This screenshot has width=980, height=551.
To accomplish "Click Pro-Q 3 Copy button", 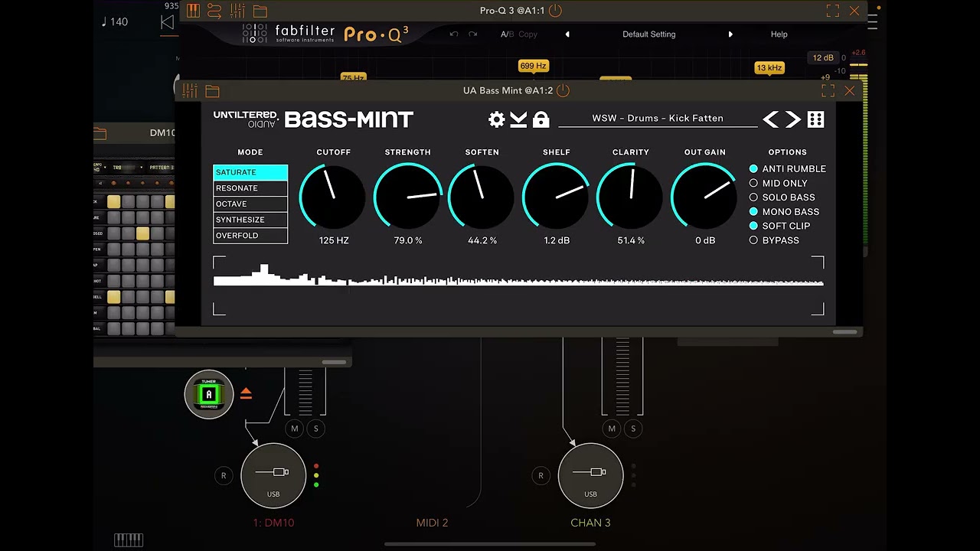I will coord(528,34).
